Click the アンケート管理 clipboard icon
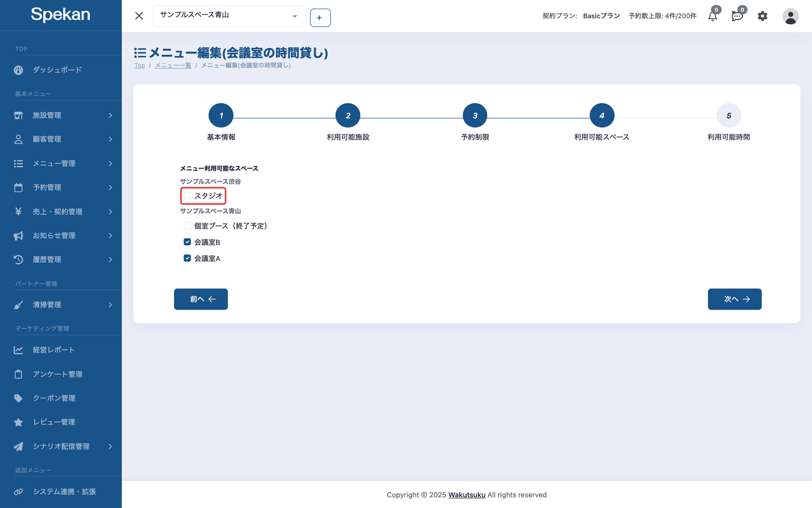Image resolution: width=812 pixels, height=508 pixels. pyautogui.click(x=18, y=374)
